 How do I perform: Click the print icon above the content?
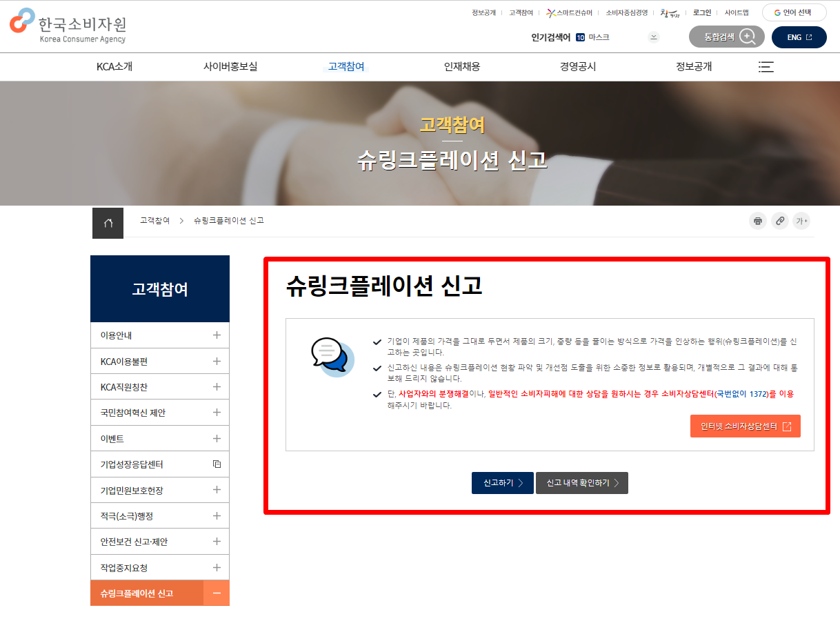point(757,221)
